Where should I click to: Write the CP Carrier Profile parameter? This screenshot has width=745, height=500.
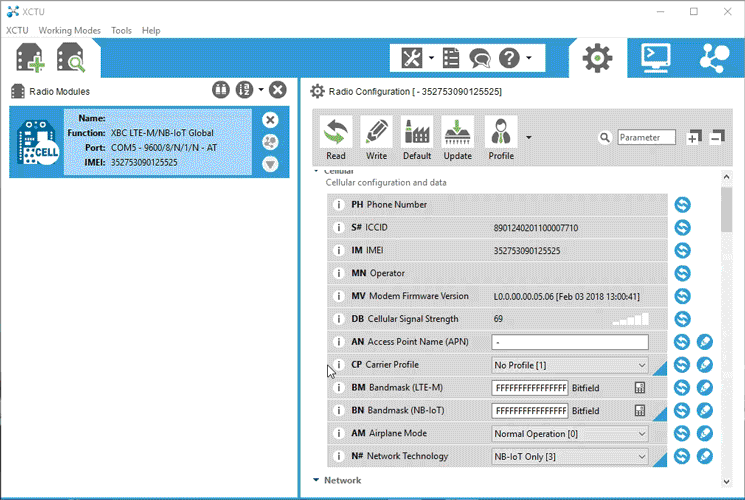pyautogui.click(x=705, y=365)
